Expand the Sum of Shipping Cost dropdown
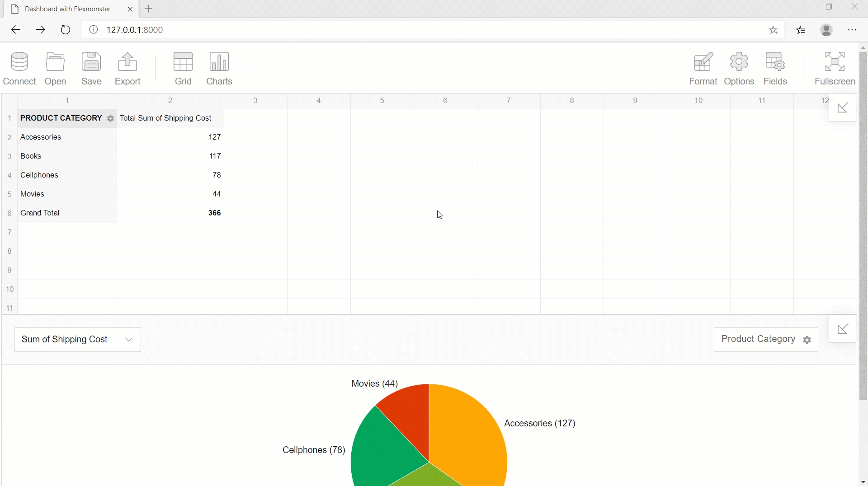Viewport: 868px width, 486px height. [x=78, y=340]
